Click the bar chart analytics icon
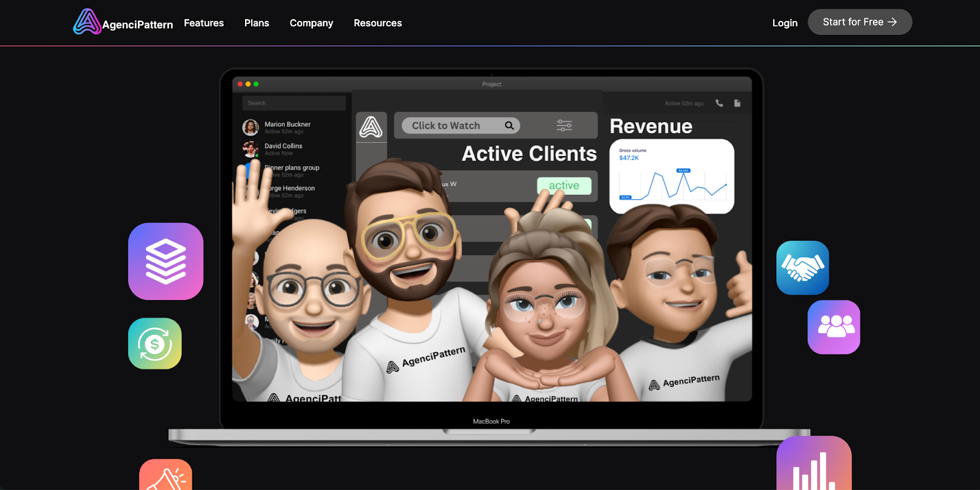 click(x=814, y=463)
